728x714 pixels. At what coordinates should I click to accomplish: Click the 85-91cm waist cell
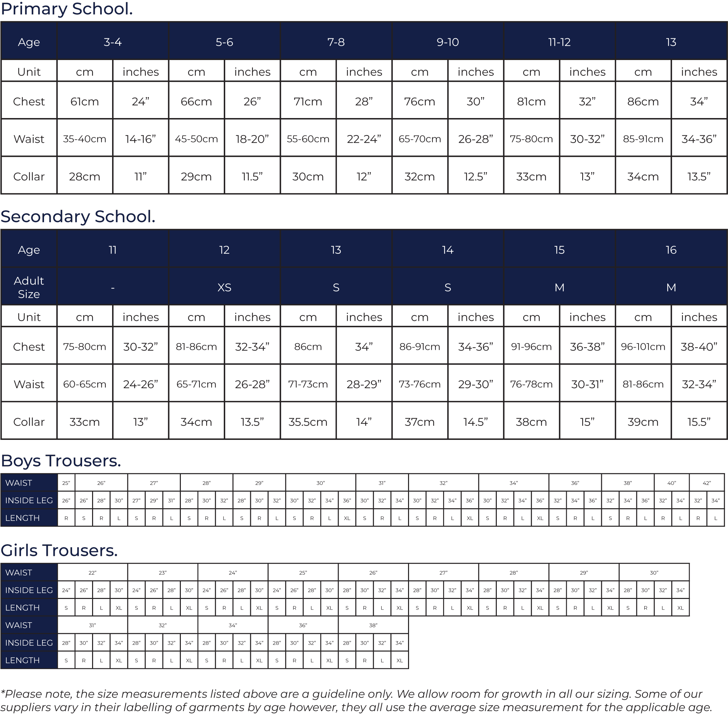[643, 139]
